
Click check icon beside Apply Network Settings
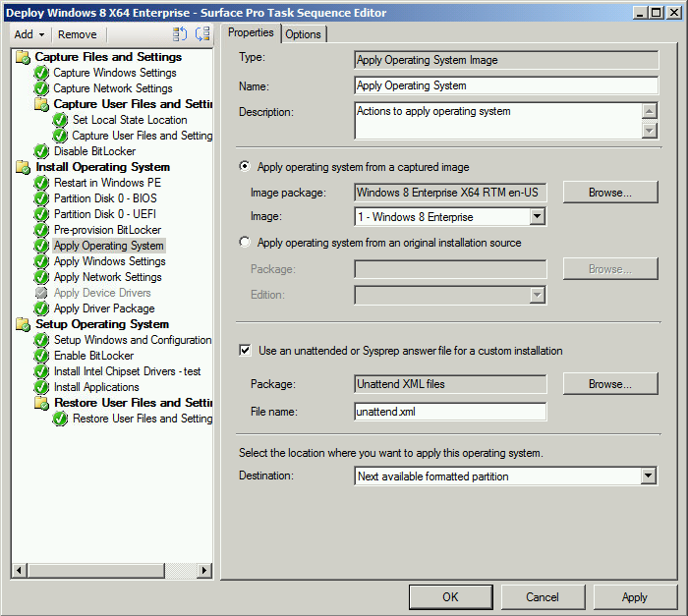pyautogui.click(x=41, y=277)
